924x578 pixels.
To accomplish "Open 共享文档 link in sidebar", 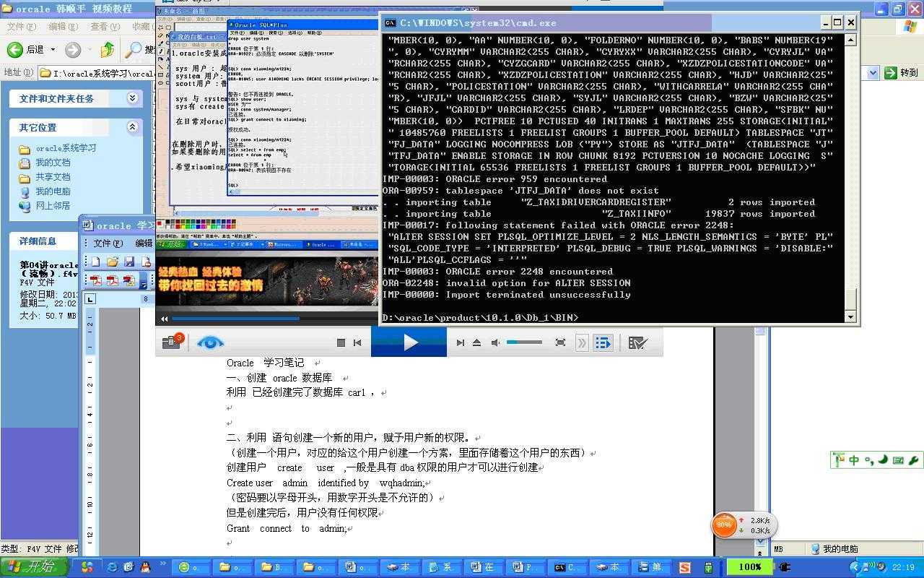I will tap(53, 177).
